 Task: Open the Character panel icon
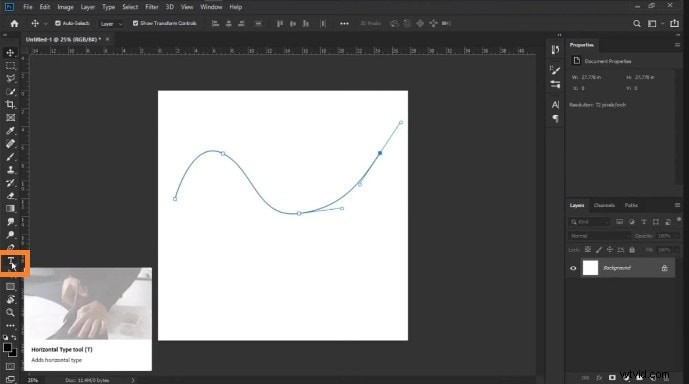click(x=555, y=105)
